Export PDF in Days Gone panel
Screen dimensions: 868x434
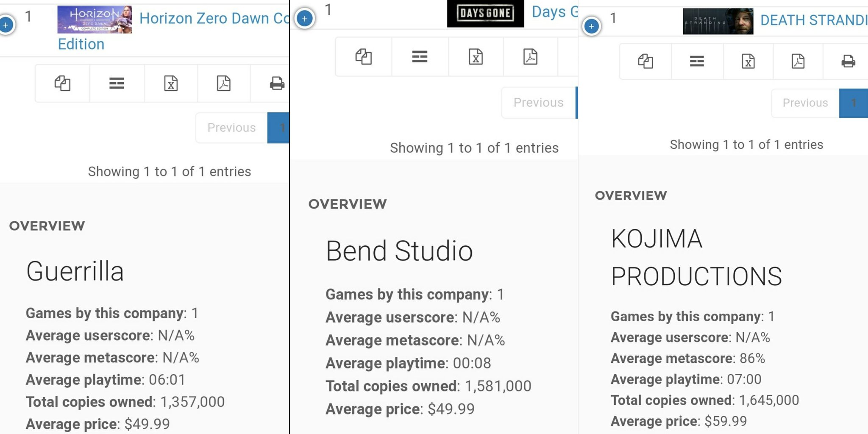point(531,56)
